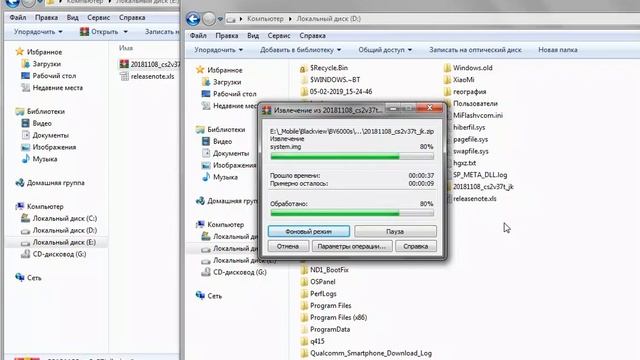Open the Сервис menu in the D: drive window
640x360 pixels.
point(279,36)
